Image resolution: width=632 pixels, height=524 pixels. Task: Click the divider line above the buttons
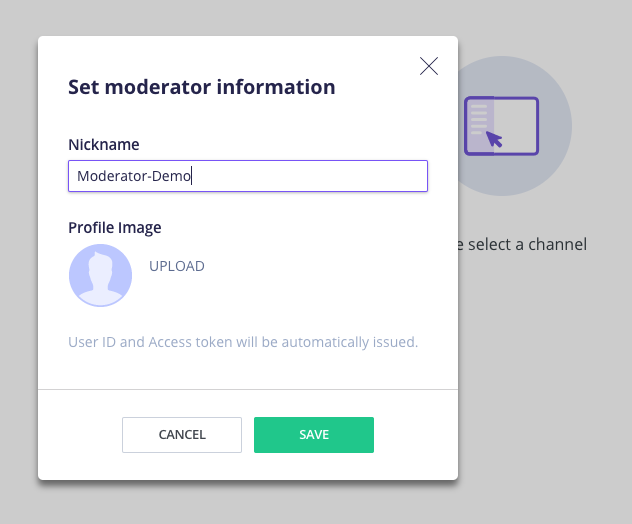pyautogui.click(x=248, y=389)
